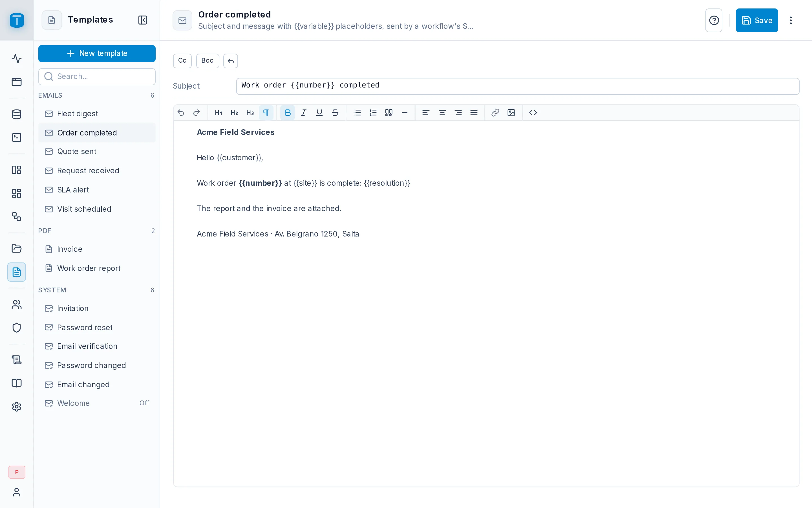
Task: Insert a link
Action: (x=495, y=113)
